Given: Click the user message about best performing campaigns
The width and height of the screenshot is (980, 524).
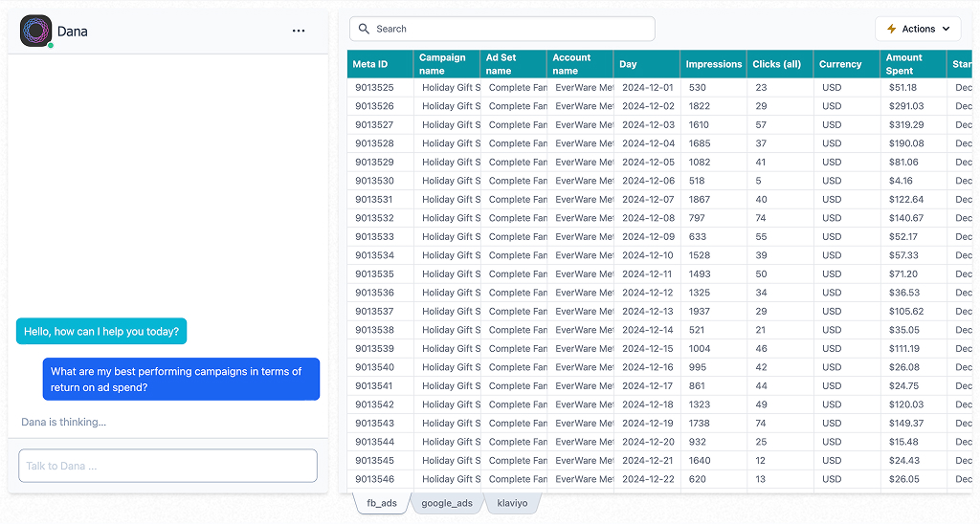Looking at the screenshot, I should click(181, 379).
